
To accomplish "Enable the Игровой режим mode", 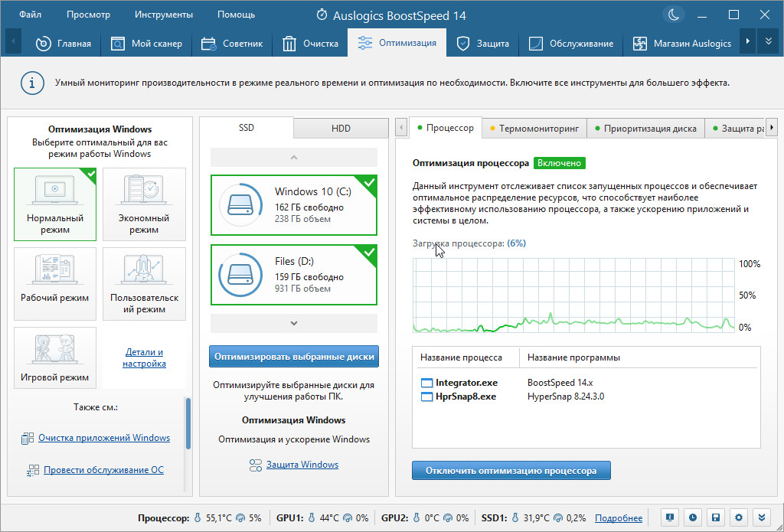I will pyautogui.click(x=55, y=357).
